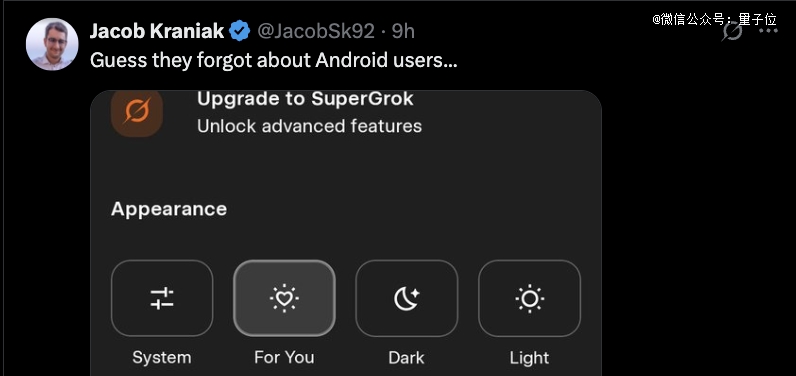Image resolution: width=796 pixels, height=376 pixels.
Task: Select the System sliders icon tile
Action: (x=162, y=298)
